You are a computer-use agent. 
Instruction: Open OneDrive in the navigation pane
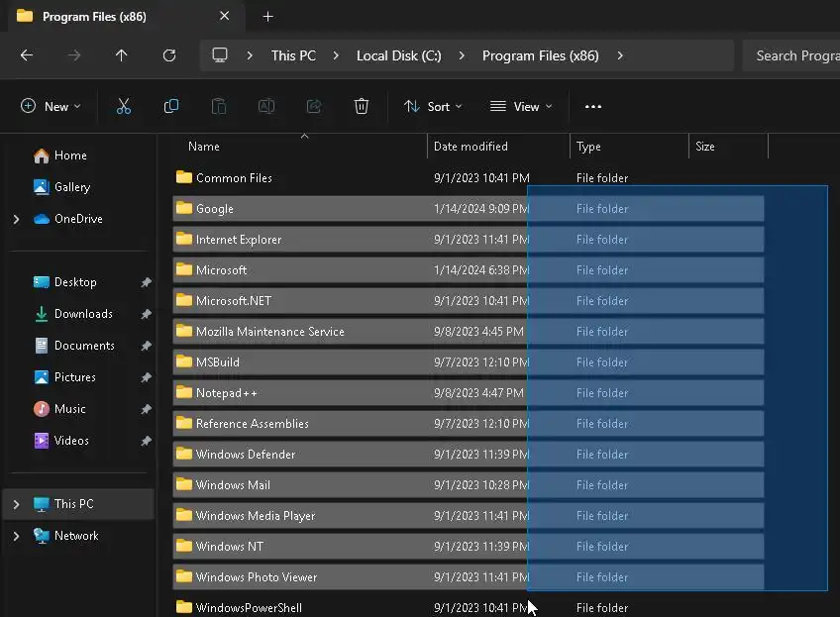point(78,219)
